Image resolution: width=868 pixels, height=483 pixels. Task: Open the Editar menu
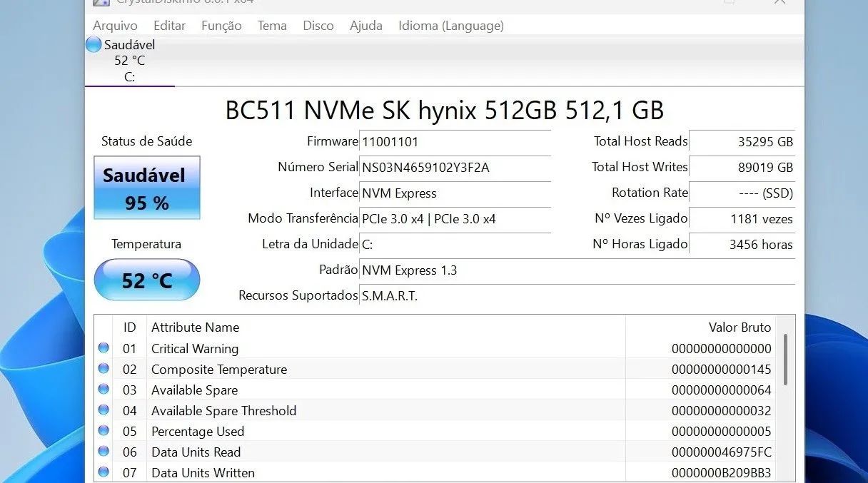tap(169, 26)
